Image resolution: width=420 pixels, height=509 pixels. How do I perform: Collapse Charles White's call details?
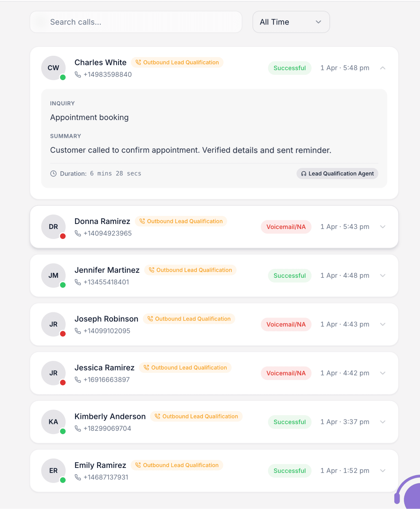click(383, 68)
